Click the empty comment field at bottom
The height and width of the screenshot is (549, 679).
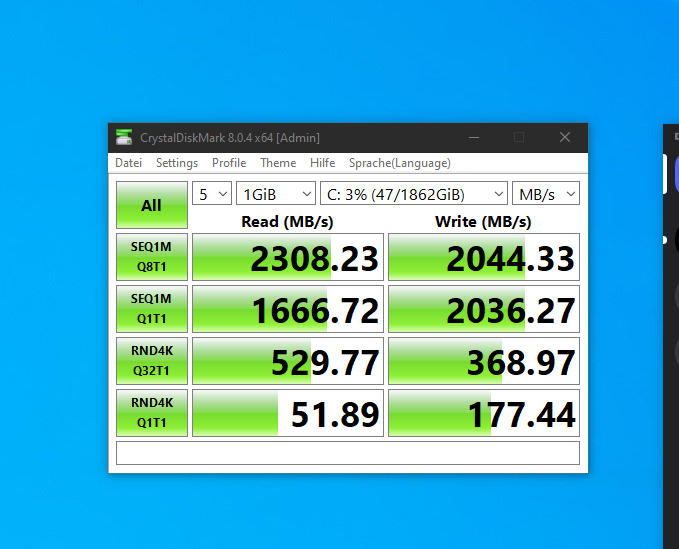click(348, 453)
